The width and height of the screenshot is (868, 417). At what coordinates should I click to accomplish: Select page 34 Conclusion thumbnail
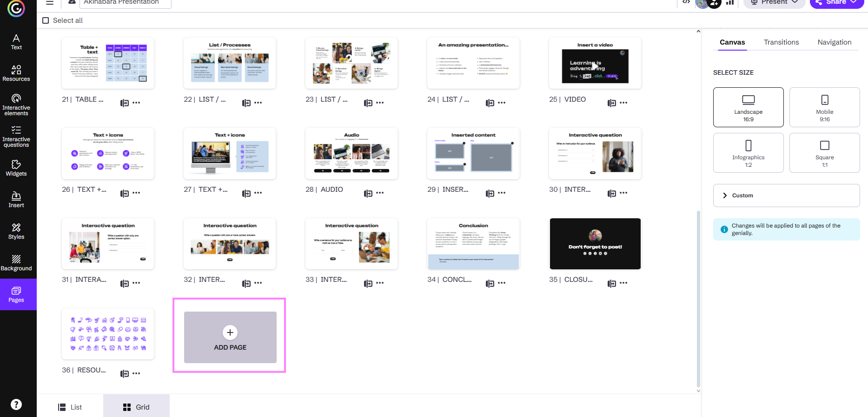pos(473,244)
